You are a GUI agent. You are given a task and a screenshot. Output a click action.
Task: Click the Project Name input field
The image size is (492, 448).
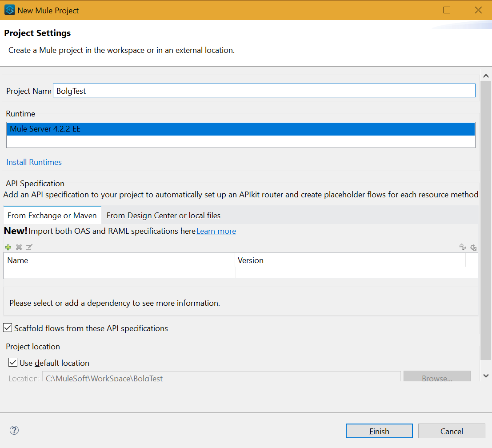click(264, 91)
